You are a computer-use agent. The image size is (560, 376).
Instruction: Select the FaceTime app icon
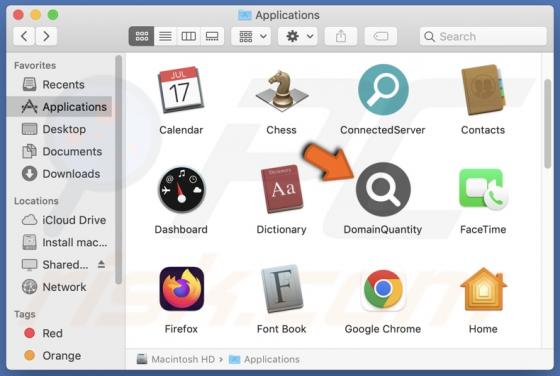point(483,190)
